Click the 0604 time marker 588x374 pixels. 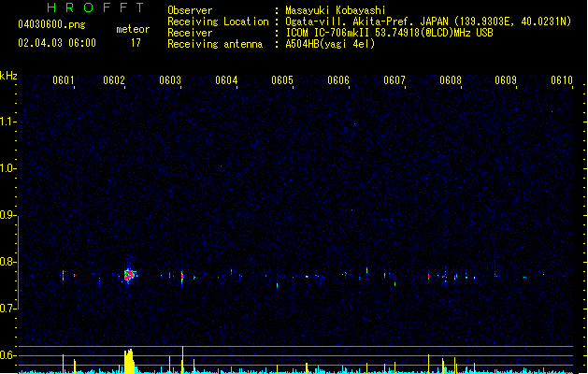pyautogui.click(x=226, y=80)
